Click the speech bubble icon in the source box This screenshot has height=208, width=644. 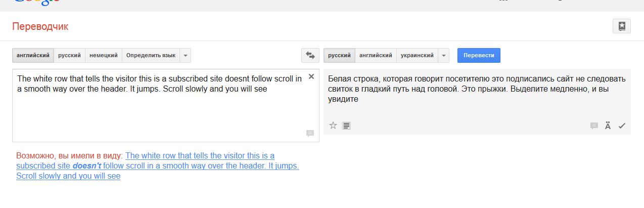310,134
